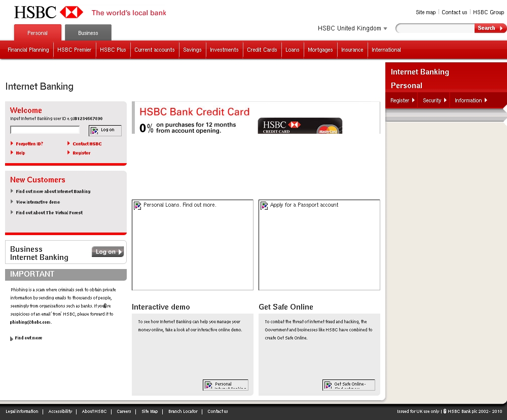Image resolution: width=507 pixels, height=420 pixels.
Task: Click the broken image icon on Log on button
Action: coord(94,131)
